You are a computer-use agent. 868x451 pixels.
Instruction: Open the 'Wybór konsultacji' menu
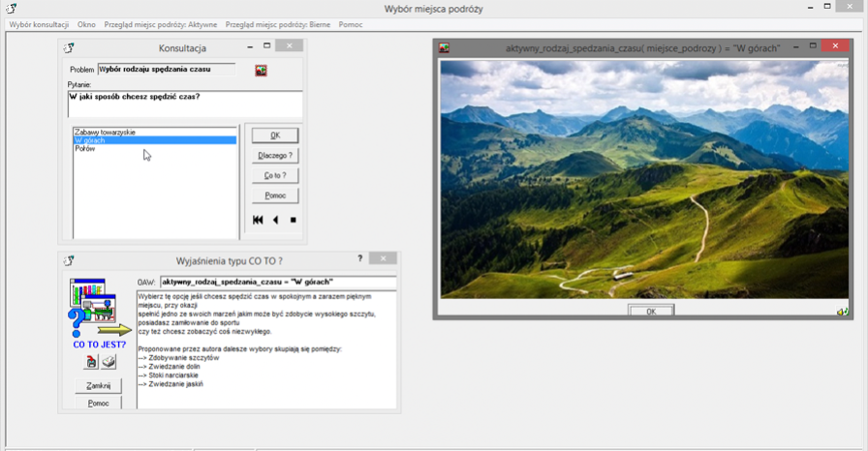[x=38, y=24]
